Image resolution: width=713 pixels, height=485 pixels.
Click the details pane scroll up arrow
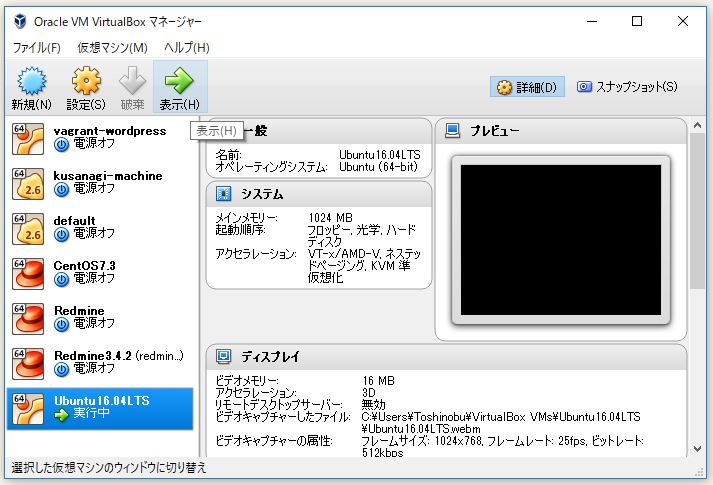(698, 125)
